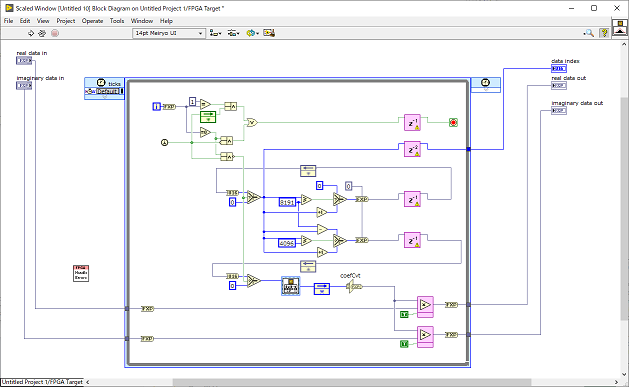The width and height of the screenshot is (629, 387).
Task: Open the Help menu
Action: (166, 21)
